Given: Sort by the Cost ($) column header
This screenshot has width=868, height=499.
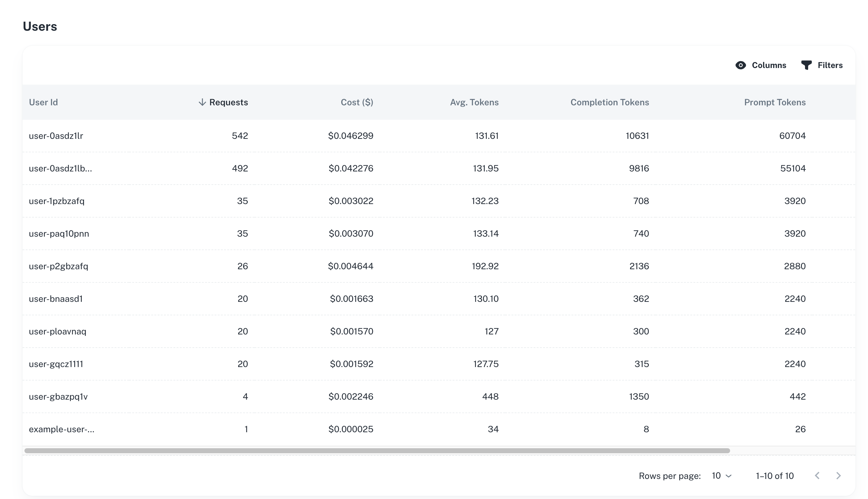Looking at the screenshot, I should [357, 102].
